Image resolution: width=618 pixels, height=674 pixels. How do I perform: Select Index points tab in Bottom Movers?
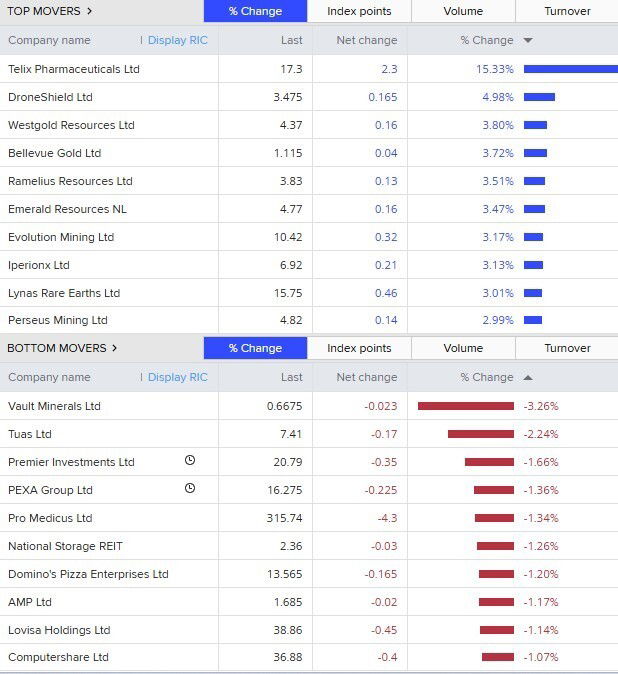[359, 348]
